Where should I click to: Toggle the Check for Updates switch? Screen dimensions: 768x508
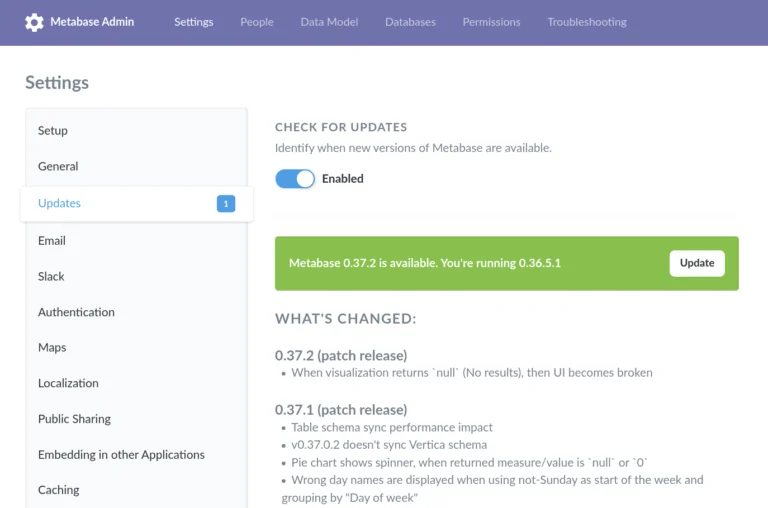tap(295, 179)
